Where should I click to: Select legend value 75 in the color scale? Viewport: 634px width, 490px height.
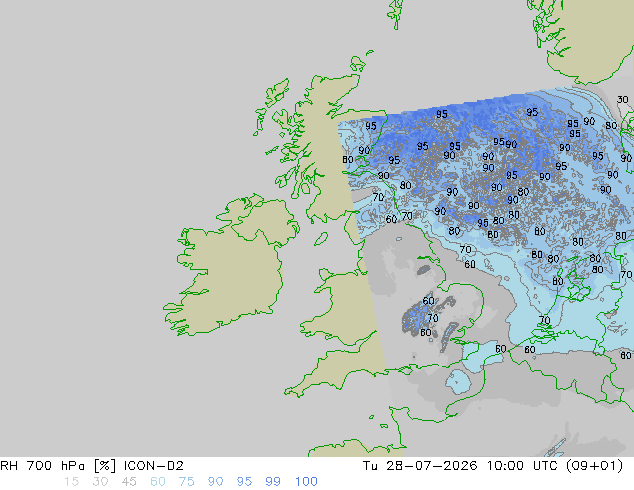186,482
